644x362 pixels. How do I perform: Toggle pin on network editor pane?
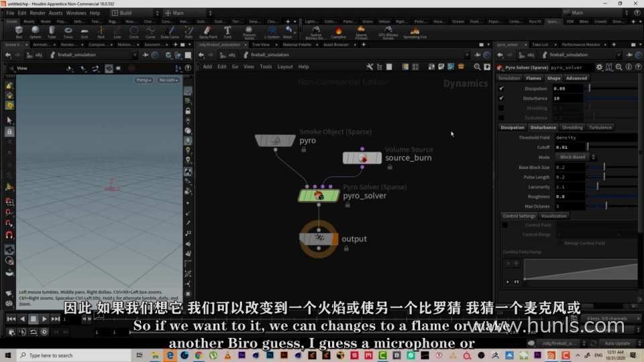click(478, 54)
